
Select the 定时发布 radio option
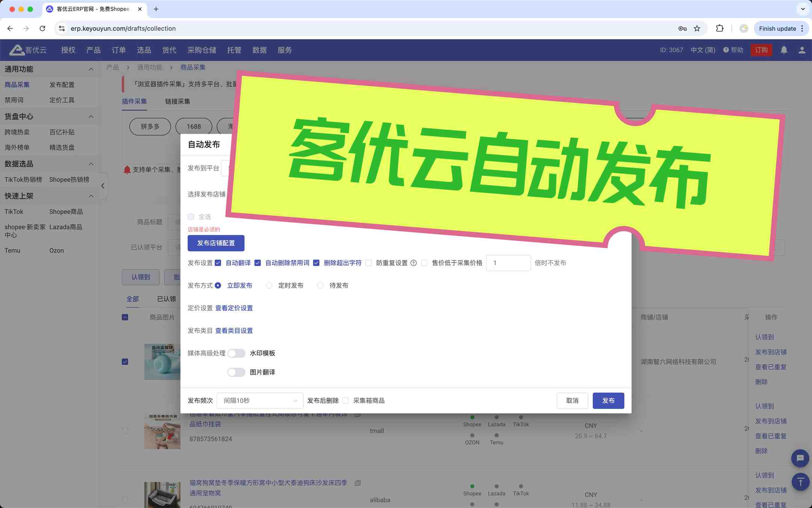click(x=269, y=286)
